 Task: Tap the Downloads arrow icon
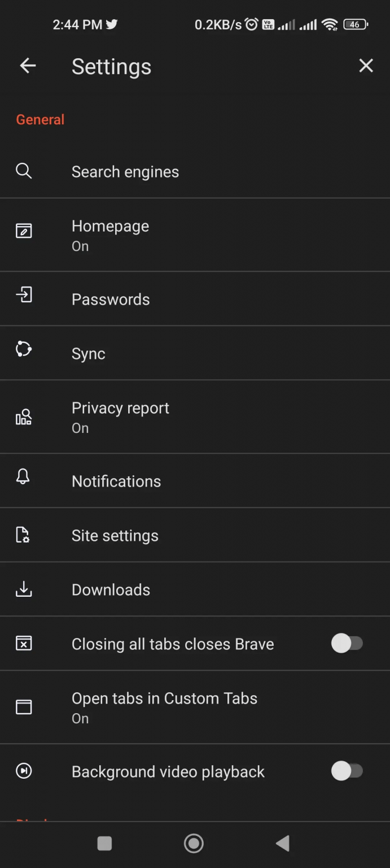[24, 589]
